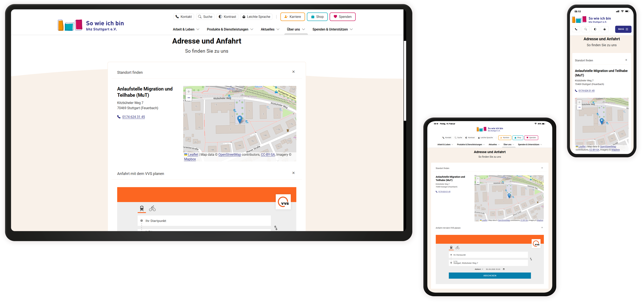Screen dimensions: 644x302
Task: Tap the contrast toggle icon on the mobile header
Action: [595, 29]
